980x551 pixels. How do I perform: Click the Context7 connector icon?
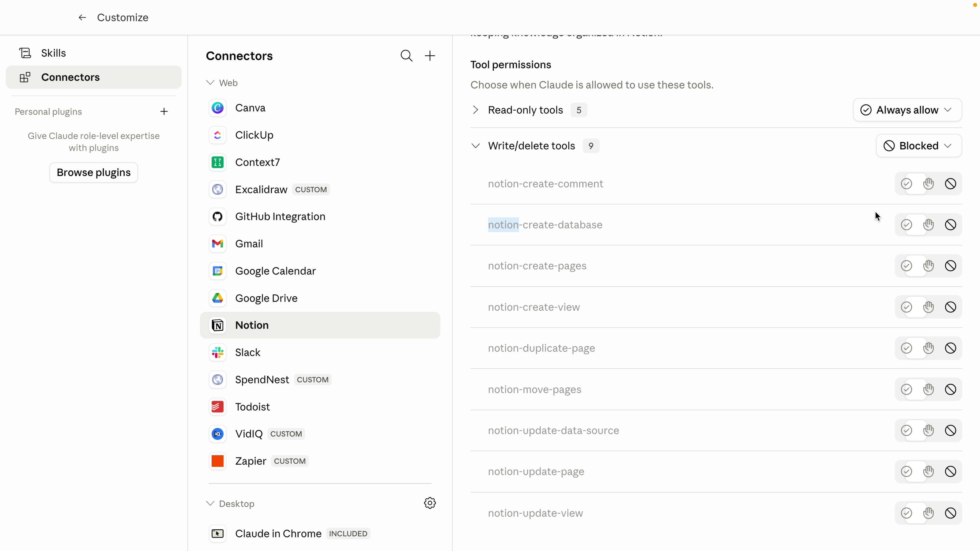(x=218, y=162)
